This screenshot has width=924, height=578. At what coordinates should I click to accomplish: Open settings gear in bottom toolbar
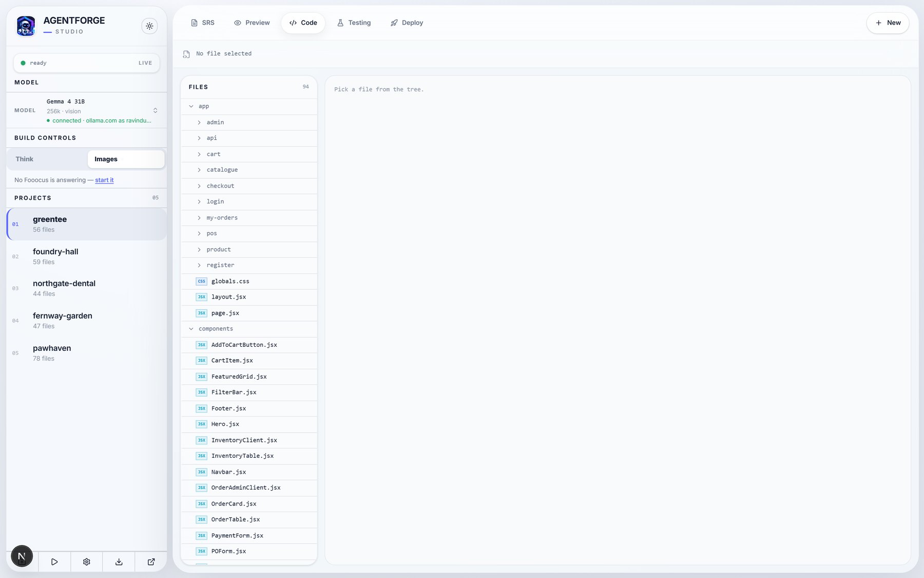click(x=86, y=562)
